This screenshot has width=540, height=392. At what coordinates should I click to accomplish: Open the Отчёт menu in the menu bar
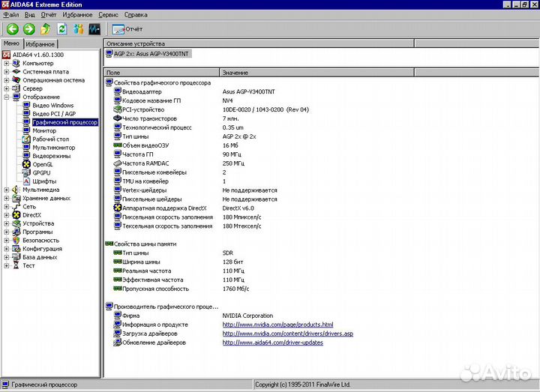(x=49, y=15)
